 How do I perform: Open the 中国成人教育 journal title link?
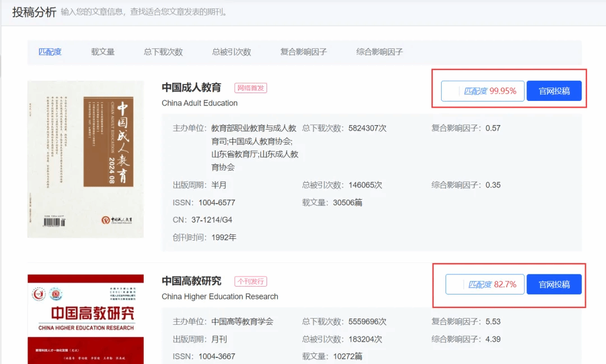191,87
